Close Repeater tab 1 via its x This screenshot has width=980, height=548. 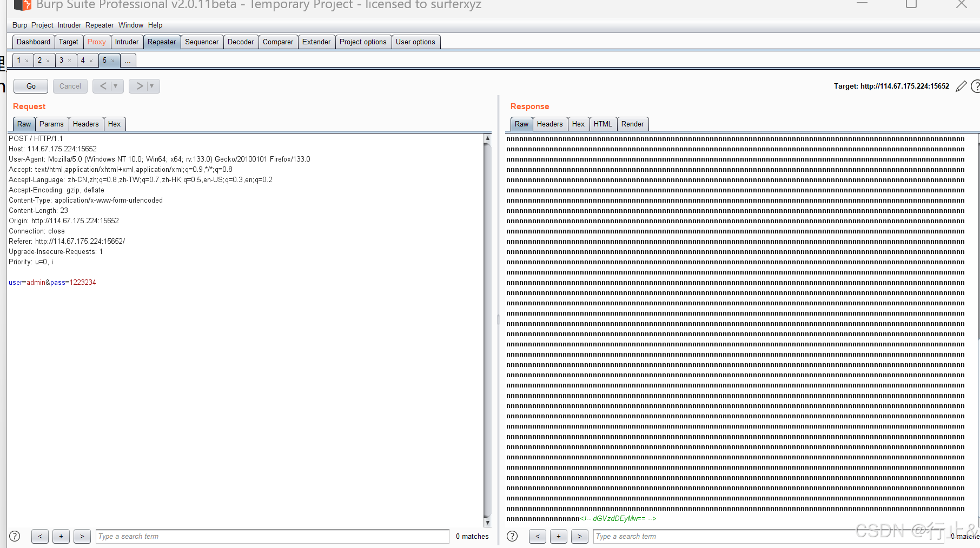click(27, 61)
